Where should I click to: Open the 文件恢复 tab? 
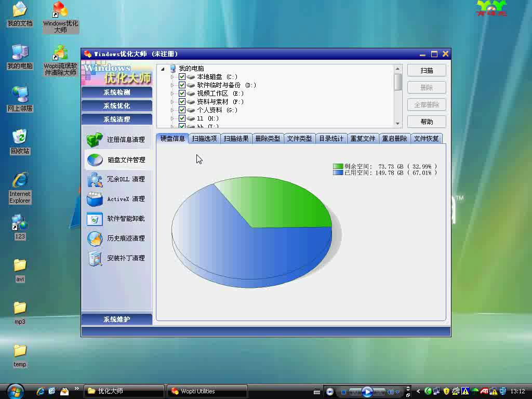point(426,138)
